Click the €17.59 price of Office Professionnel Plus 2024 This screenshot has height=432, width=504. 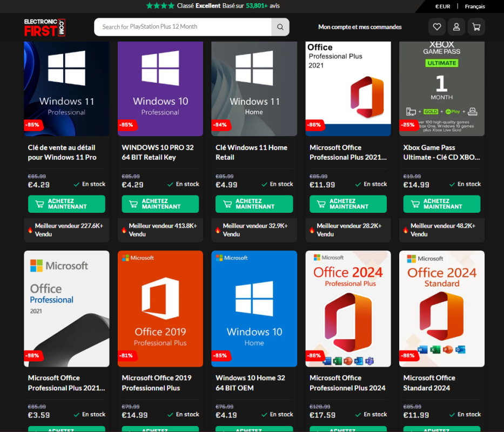(322, 415)
